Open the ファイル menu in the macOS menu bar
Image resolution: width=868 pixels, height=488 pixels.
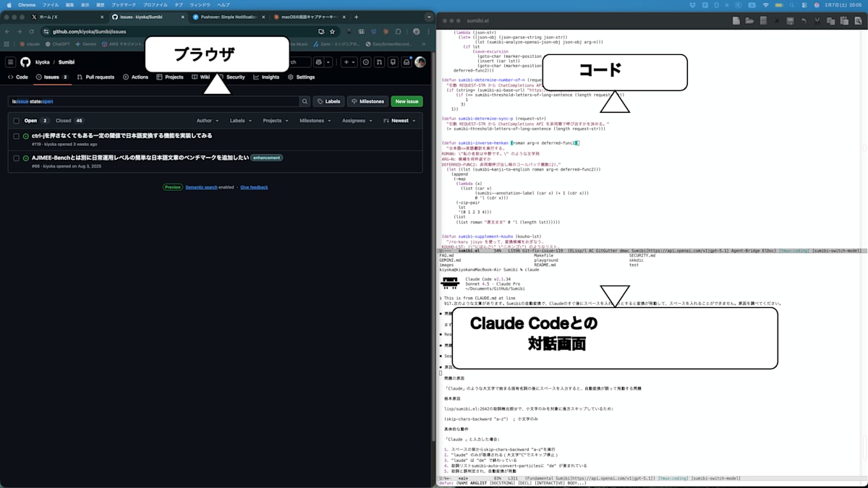coord(50,5)
